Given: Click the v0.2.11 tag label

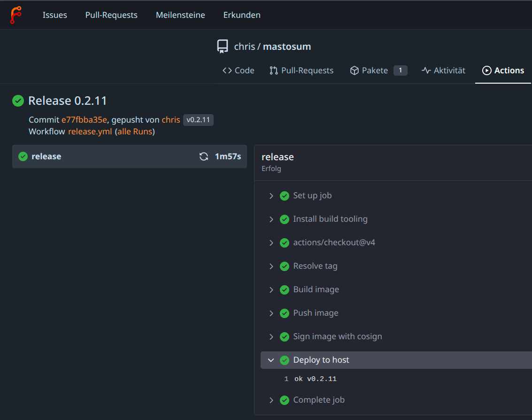Looking at the screenshot, I should (x=198, y=120).
